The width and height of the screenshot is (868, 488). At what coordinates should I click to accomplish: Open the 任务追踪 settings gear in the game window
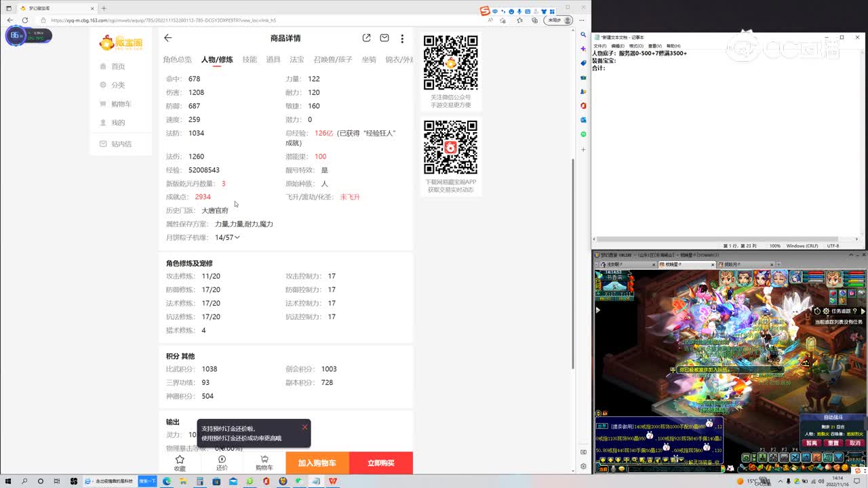tap(826, 311)
